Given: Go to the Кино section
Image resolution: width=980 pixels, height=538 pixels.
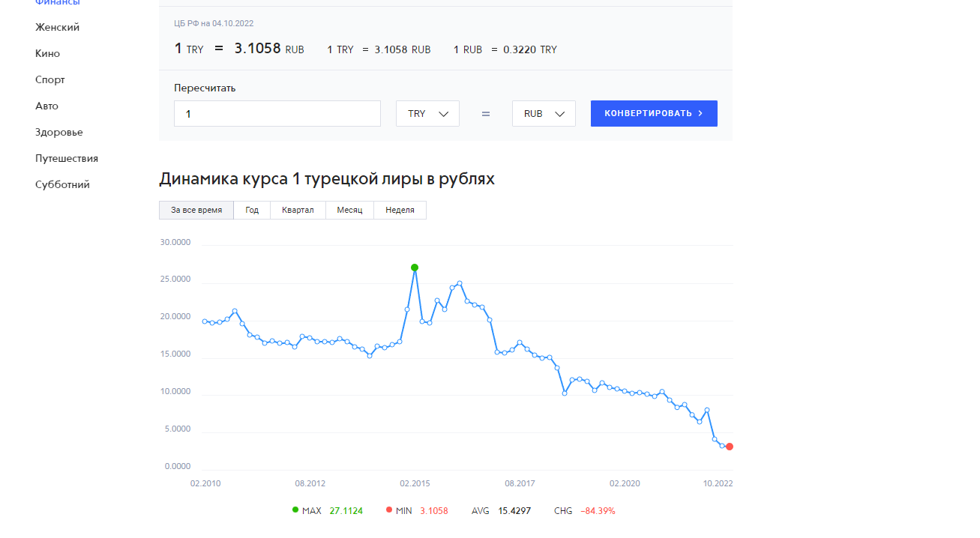Looking at the screenshot, I should (x=47, y=54).
